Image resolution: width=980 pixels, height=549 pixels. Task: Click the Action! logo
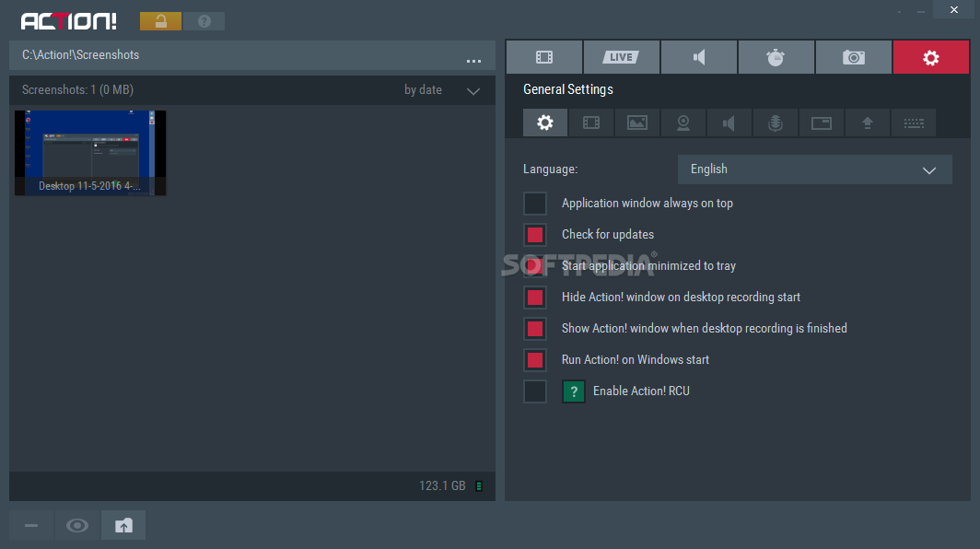pyautogui.click(x=69, y=21)
